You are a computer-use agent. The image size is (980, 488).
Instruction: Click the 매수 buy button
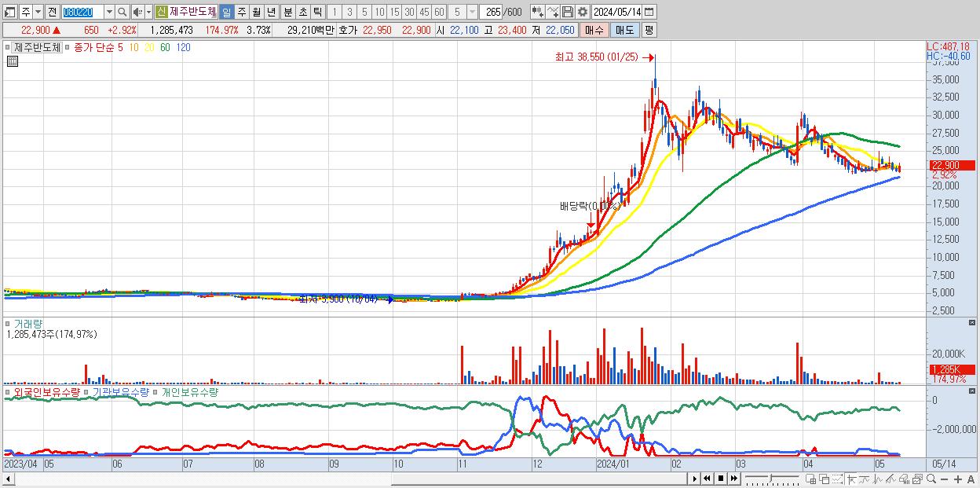click(594, 30)
